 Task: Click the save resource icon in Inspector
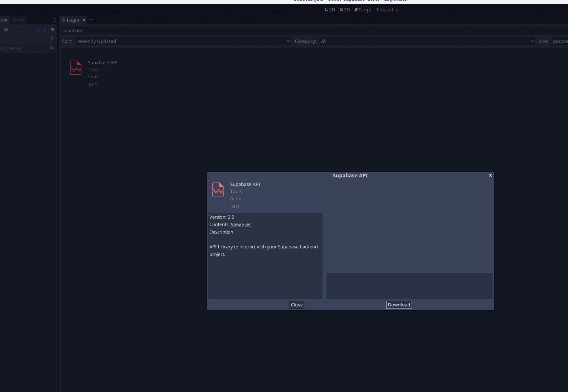pyautogui.click(x=6, y=30)
